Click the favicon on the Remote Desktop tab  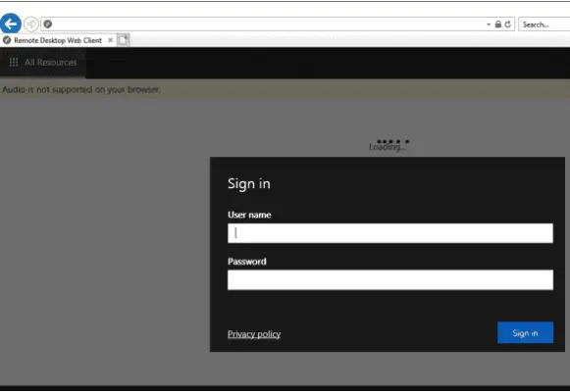pyautogui.click(x=7, y=40)
